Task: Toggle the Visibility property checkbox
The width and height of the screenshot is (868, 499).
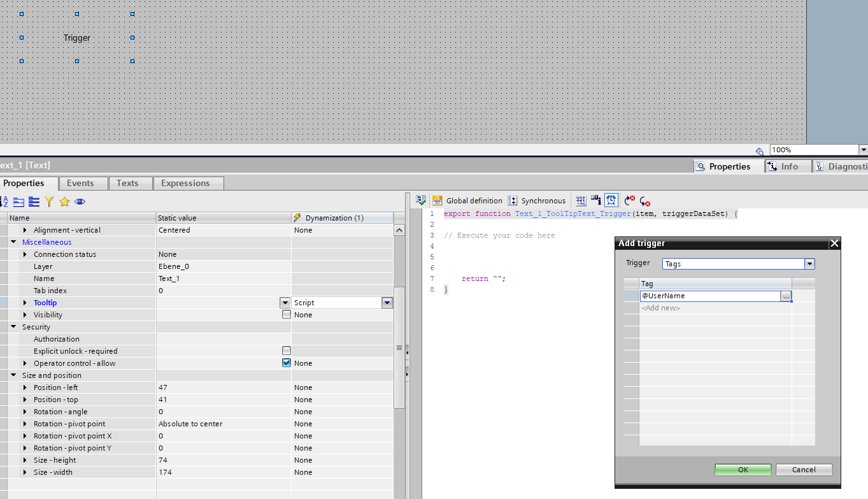Action: [287, 315]
